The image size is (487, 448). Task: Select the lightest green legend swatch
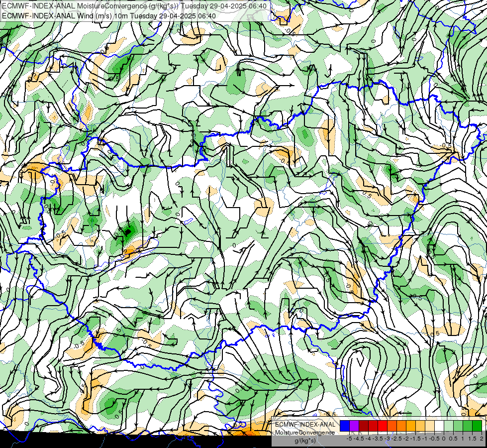pyautogui.click(x=449, y=426)
